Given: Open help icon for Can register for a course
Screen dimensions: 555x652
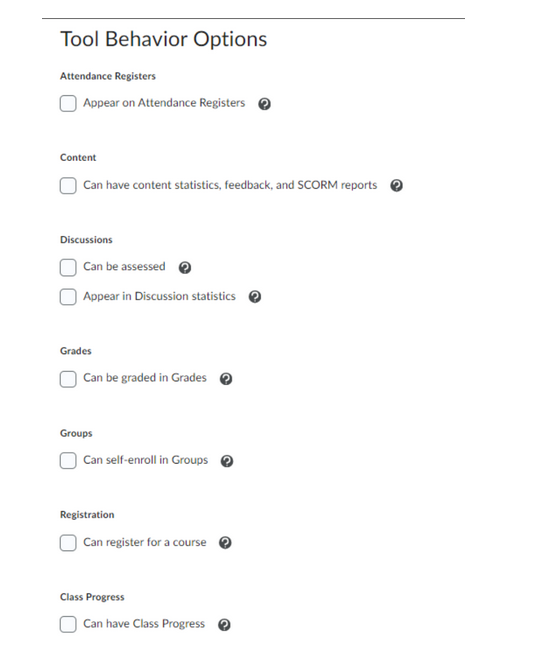Looking at the screenshot, I should [x=225, y=543].
